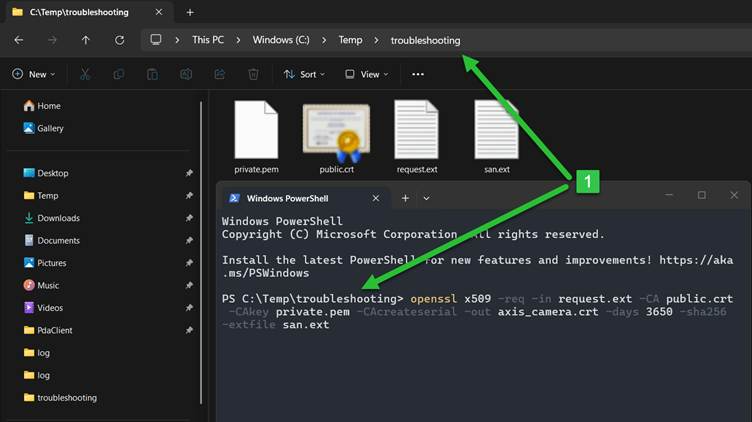Click the forward navigation arrow

(52, 40)
